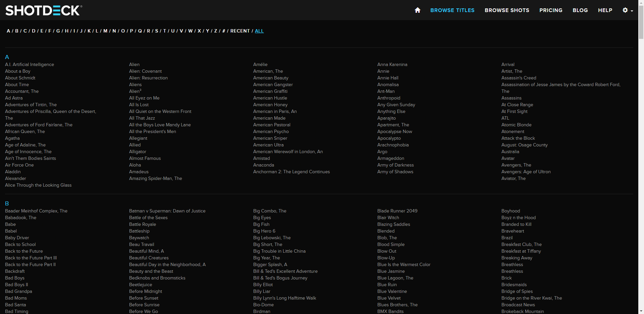Open Anna Karenina title

tap(392, 64)
